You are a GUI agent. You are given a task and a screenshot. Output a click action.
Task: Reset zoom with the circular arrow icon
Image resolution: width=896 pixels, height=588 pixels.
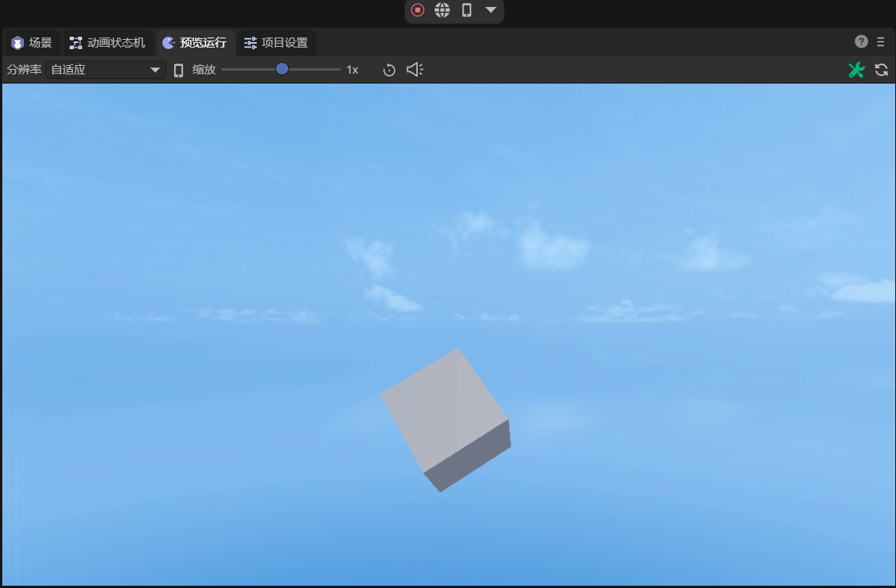389,71
